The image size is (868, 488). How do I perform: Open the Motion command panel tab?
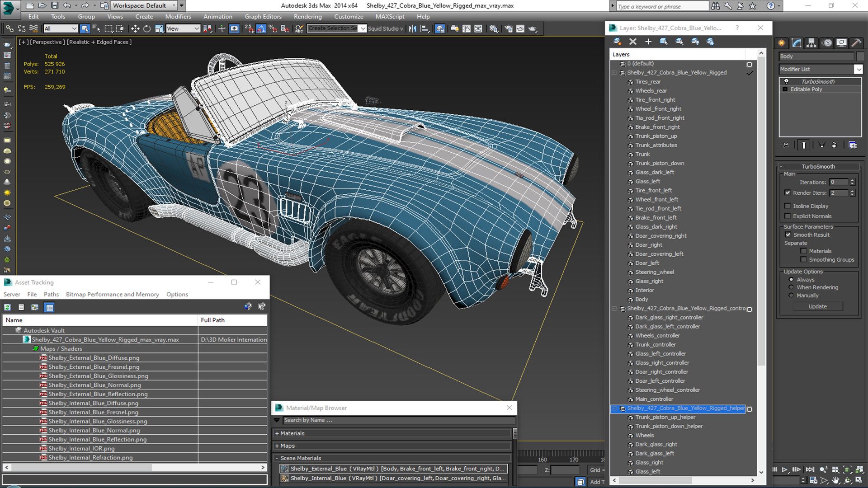point(827,43)
